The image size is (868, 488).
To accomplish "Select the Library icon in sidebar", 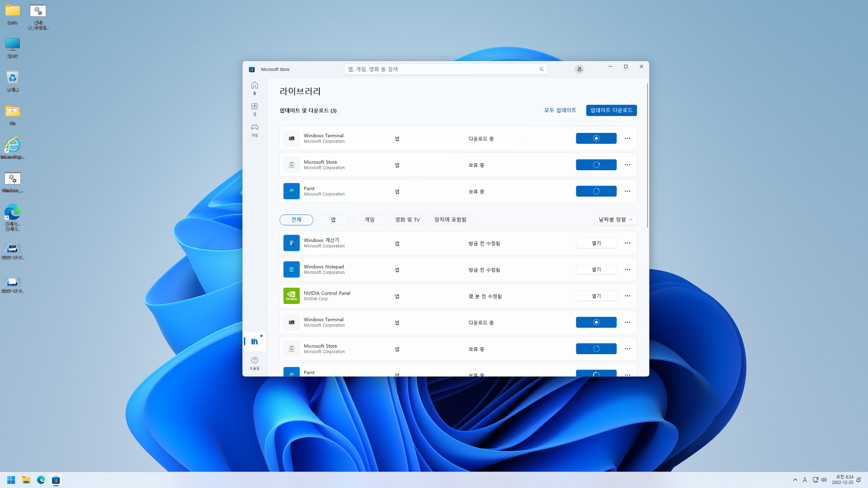I will point(255,341).
